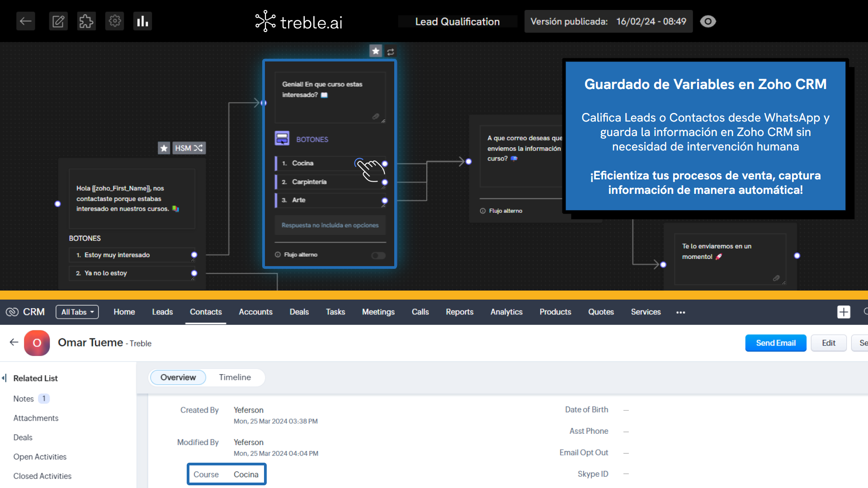Click the puzzle piece integrations icon

point(86,21)
